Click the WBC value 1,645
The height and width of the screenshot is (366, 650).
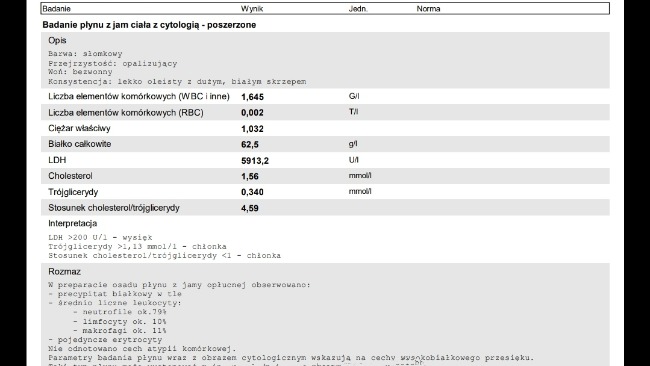pyautogui.click(x=252, y=97)
